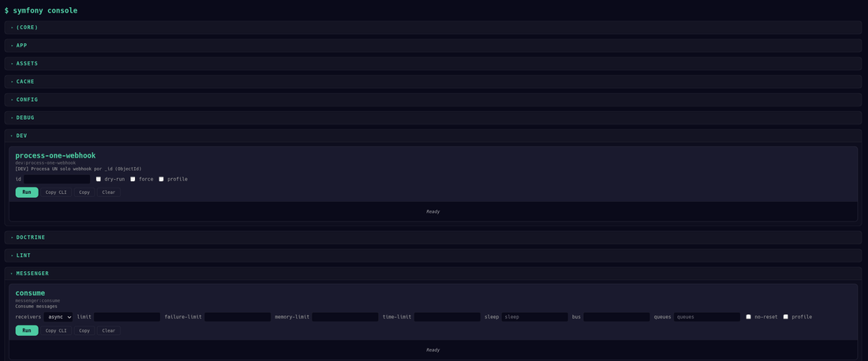
Task: Focus the id input field
Action: tap(57, 179)
